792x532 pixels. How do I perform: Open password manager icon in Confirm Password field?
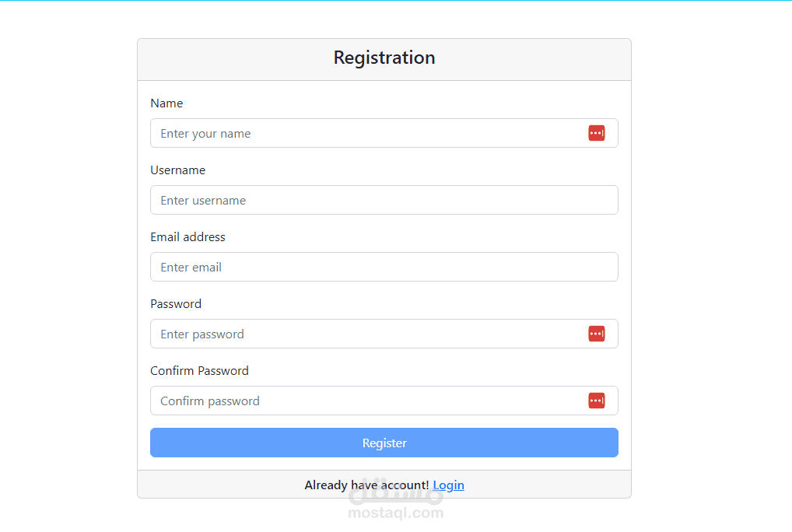(x=597, y=401)
